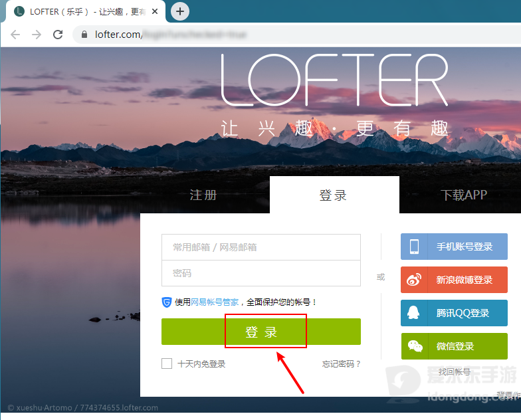Click the 手机账号登录 button
The width and height of the screenshot is (521, 420).
[454, 247]
